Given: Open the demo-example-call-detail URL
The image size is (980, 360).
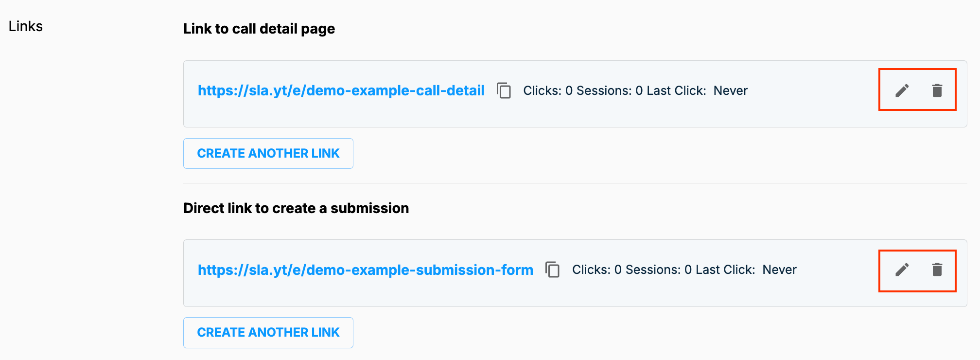Looking at the screenshot, I should 341,90.
